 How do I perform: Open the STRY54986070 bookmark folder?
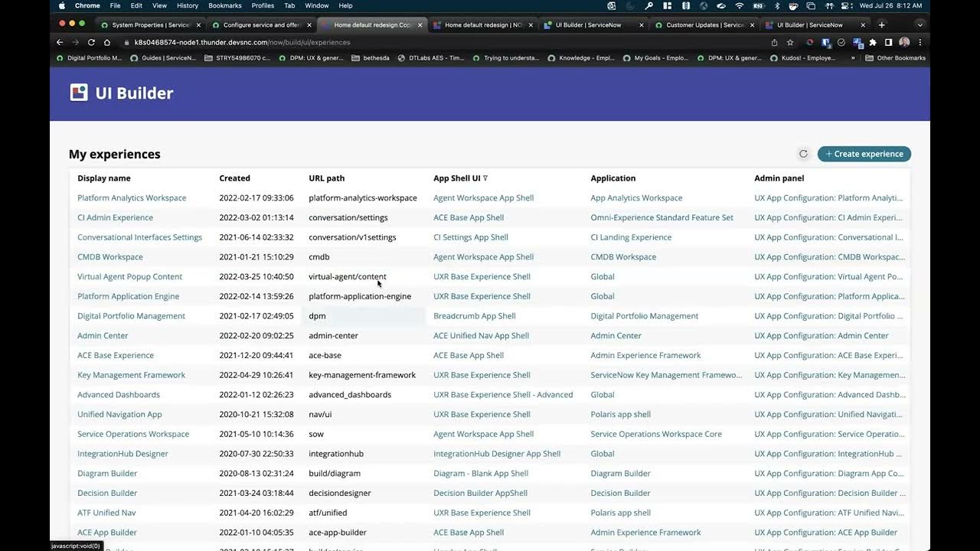coord(237,57)
